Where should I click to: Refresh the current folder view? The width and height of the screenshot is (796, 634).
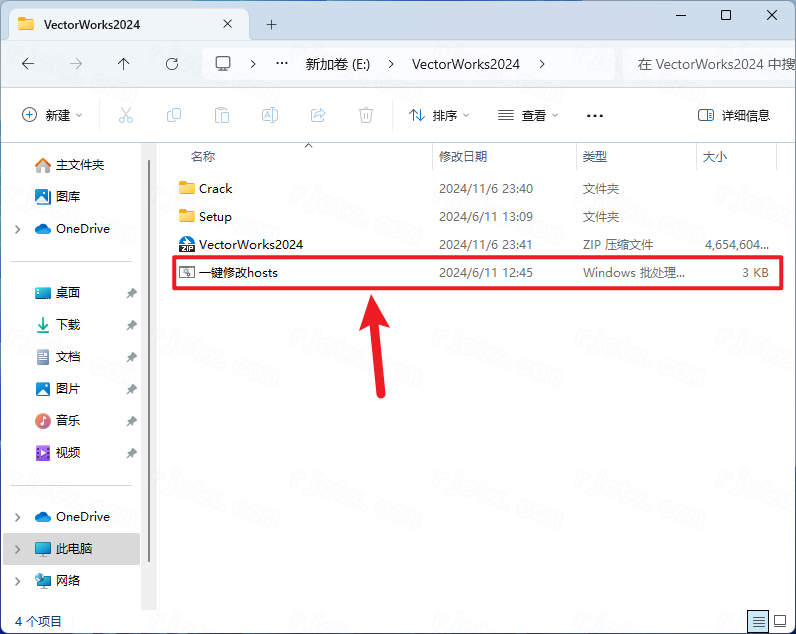172,64
